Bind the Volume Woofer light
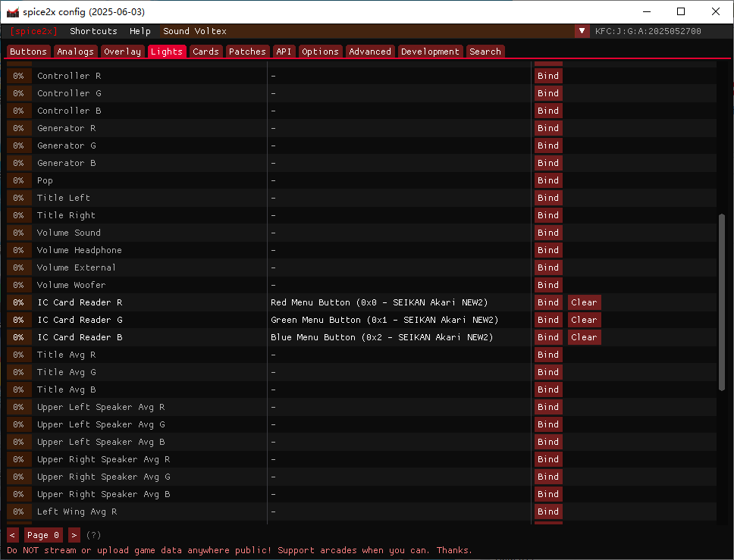 coord(547,285)
